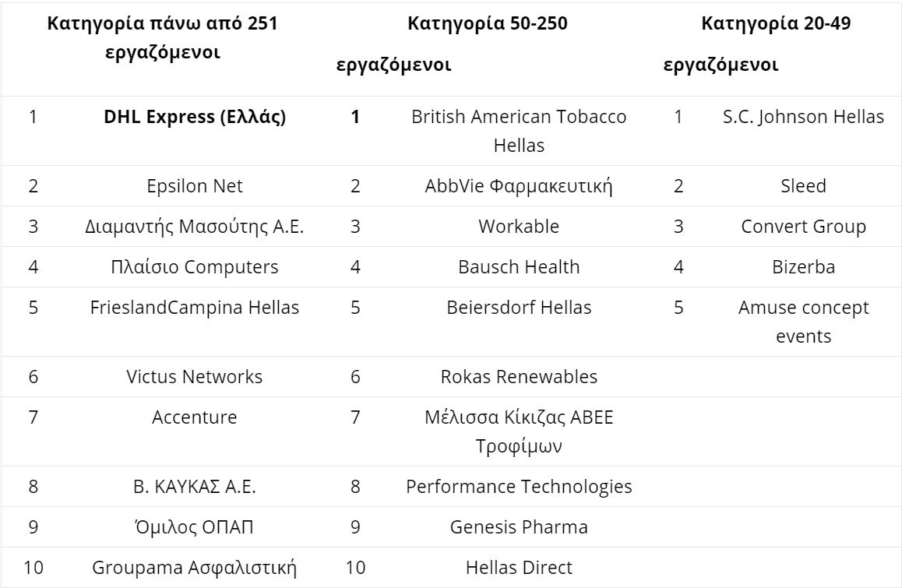Screen dimensions: 902x588
Task: Click S.C. Johnson Hellas company name
Action: pos(803,118)
